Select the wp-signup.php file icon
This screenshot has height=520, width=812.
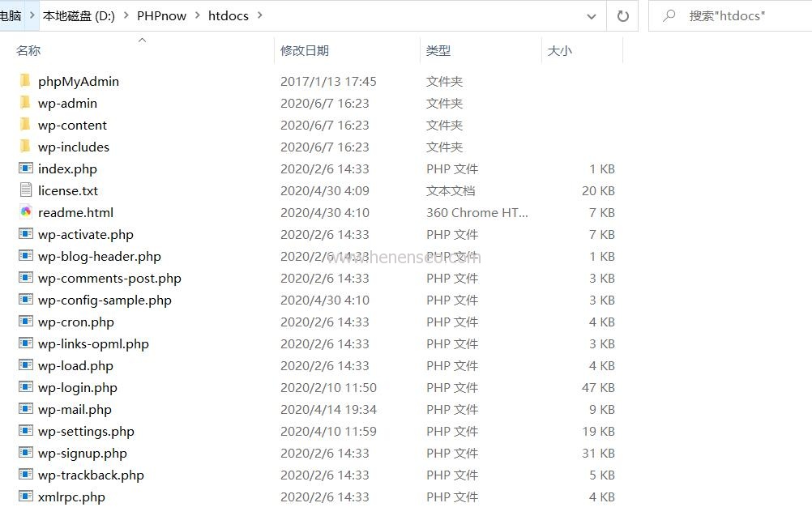point(26,453)
